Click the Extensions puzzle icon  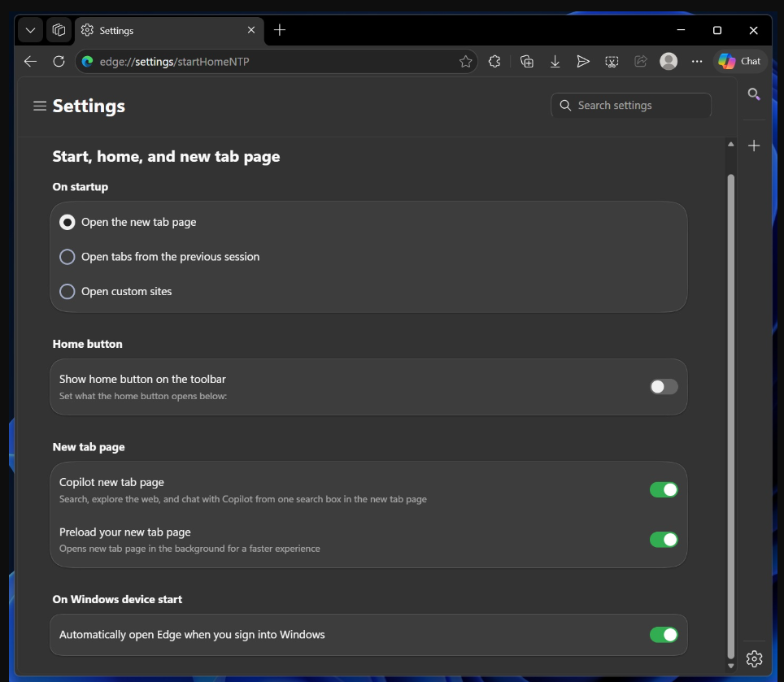[494, 61]
